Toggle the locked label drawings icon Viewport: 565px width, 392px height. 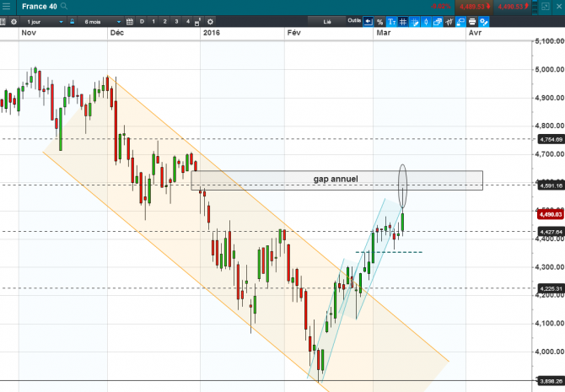460,22
